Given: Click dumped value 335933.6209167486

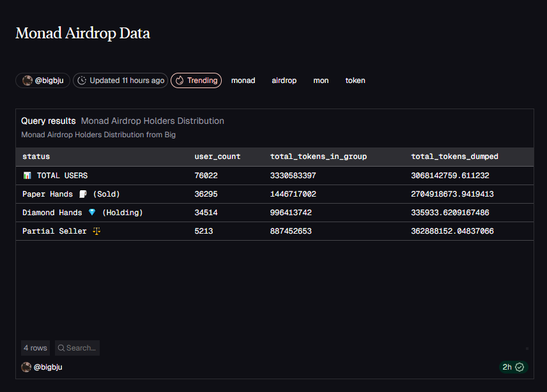Looking at the screenshot, I should [x=450, y=213].
